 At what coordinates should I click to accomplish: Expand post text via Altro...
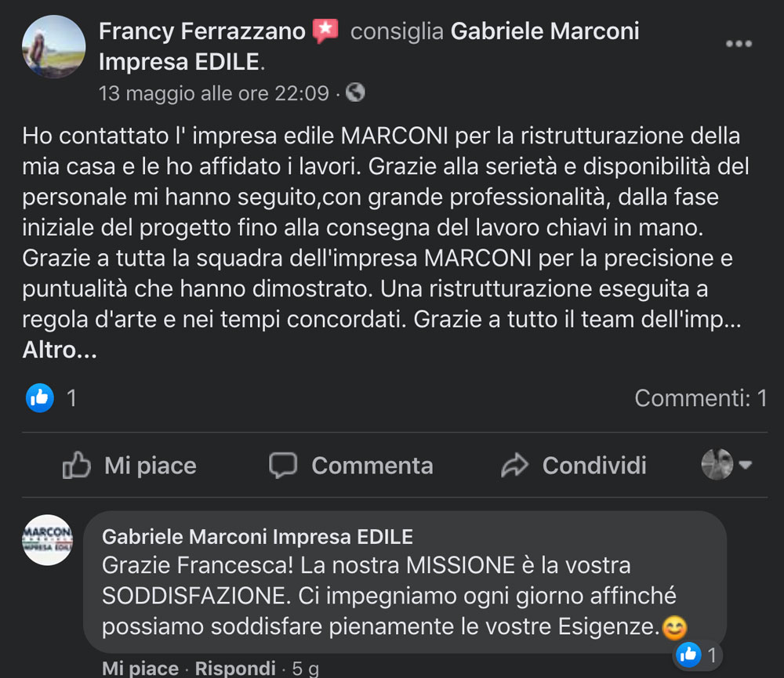(60, 350)
